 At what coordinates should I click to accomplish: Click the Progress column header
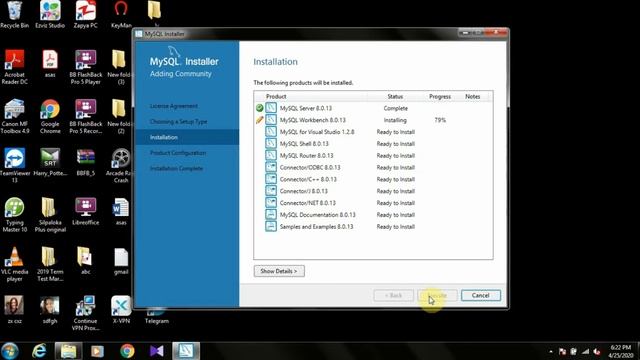click(440, 96)
